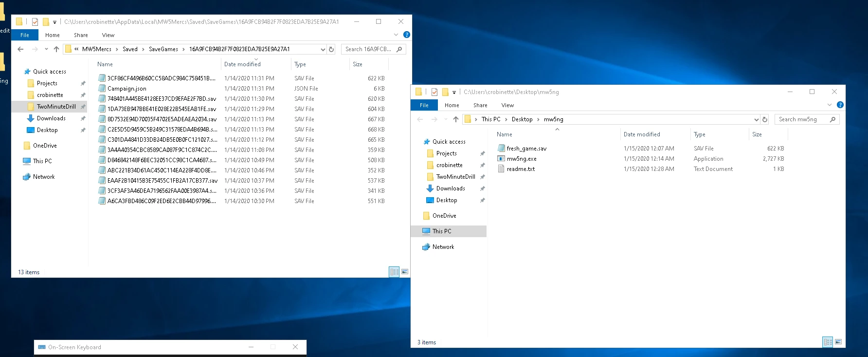Image resolution: width=868 pixels, height=357 pixels.
Task: Switch SaveGames window to details view
Action: 395,272
